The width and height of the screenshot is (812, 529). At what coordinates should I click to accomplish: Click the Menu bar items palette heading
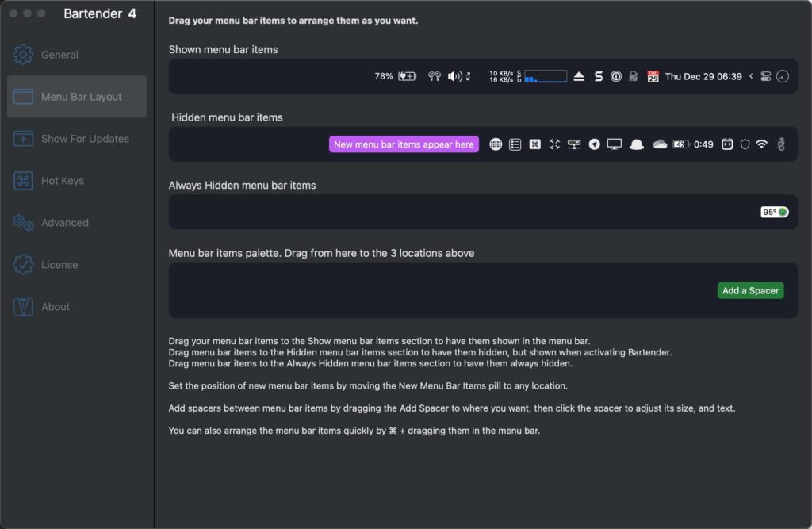pyautogui.click(x=321, y=253)
